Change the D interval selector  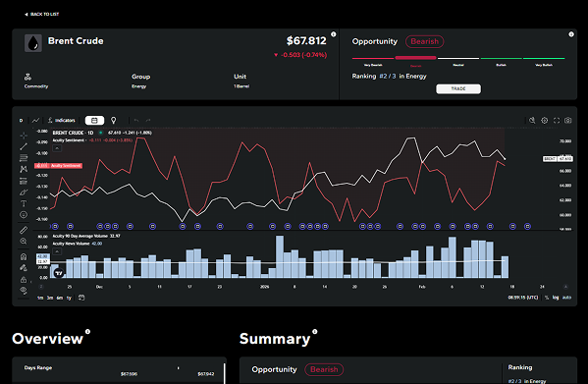[21, 121]
